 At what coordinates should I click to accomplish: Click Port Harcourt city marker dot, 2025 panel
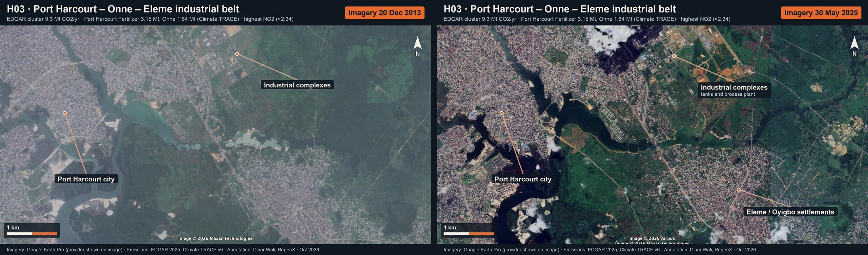coord(502,113)
